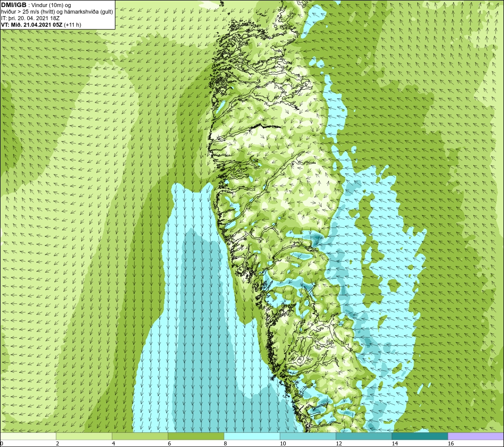Click the 0–2 m/s pale cream legend swatch

[x=28, y=436]
